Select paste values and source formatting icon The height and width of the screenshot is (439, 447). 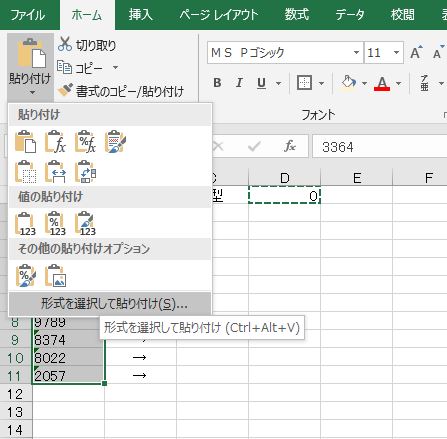pos(85,223)
